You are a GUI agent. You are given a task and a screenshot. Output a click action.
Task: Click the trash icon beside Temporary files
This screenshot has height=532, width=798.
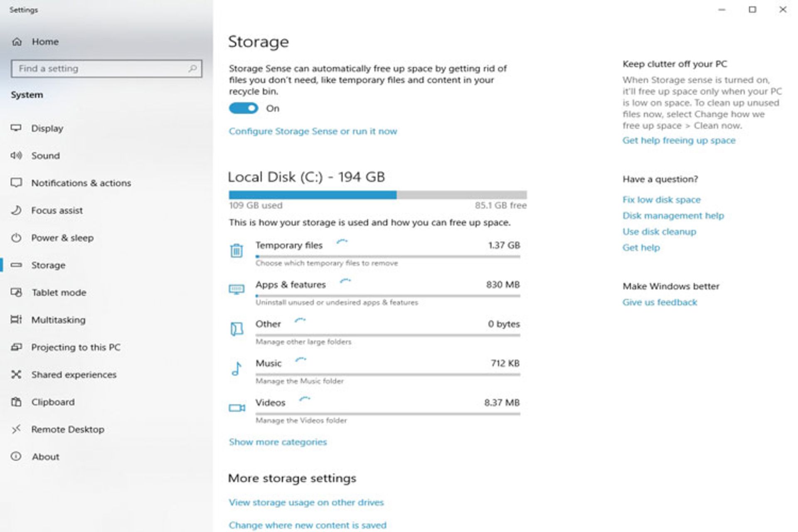236,251
